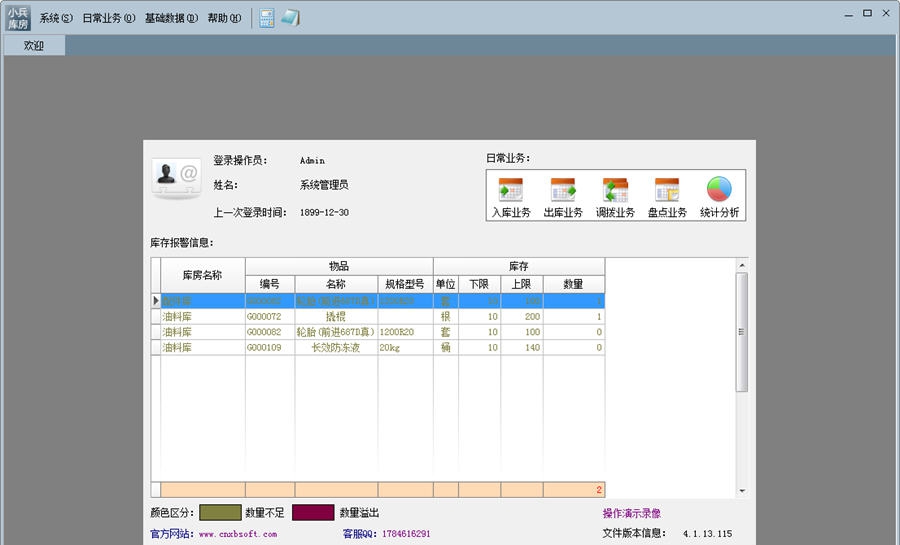Minimize the application window
The height and width of the screenshot is (545, 900).
point(848,14)
